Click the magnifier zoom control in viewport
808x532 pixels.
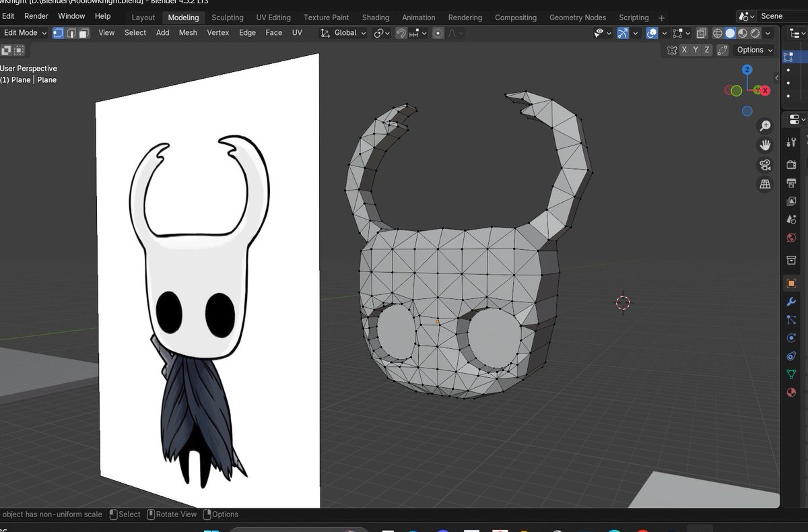pos(764,125)
